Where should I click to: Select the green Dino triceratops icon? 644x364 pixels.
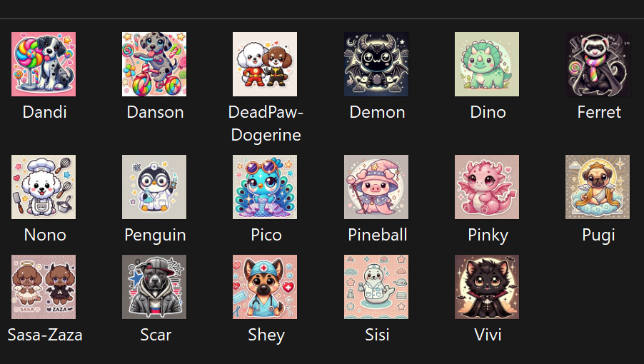pyautogui.click(x=487, y=64)
